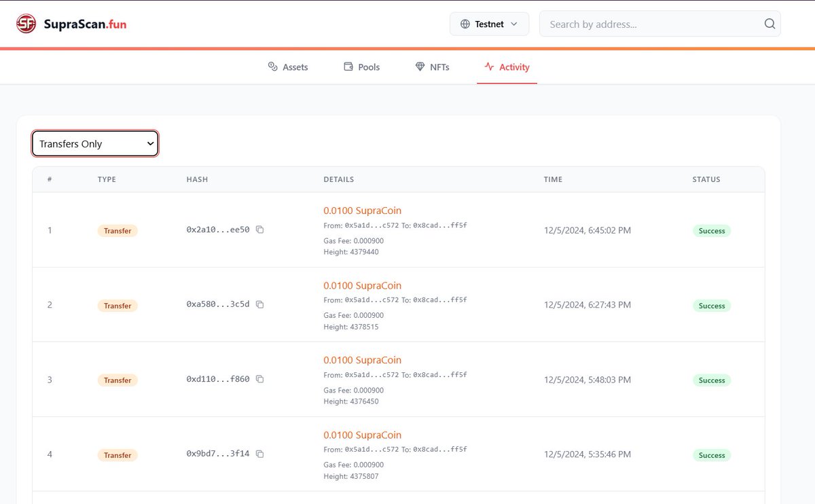Viewport: 815px width, 504px height.
Task: Click the time 12/5/2024, 6:45:02 PM
Action: click(587, 230)
